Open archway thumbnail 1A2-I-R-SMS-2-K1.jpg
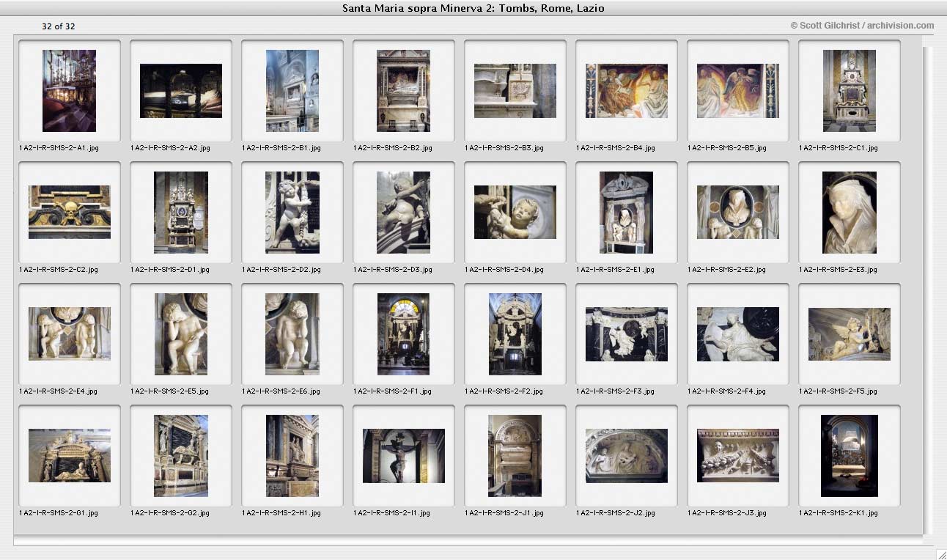The image size is (947, 560). [x=850, y=456]
